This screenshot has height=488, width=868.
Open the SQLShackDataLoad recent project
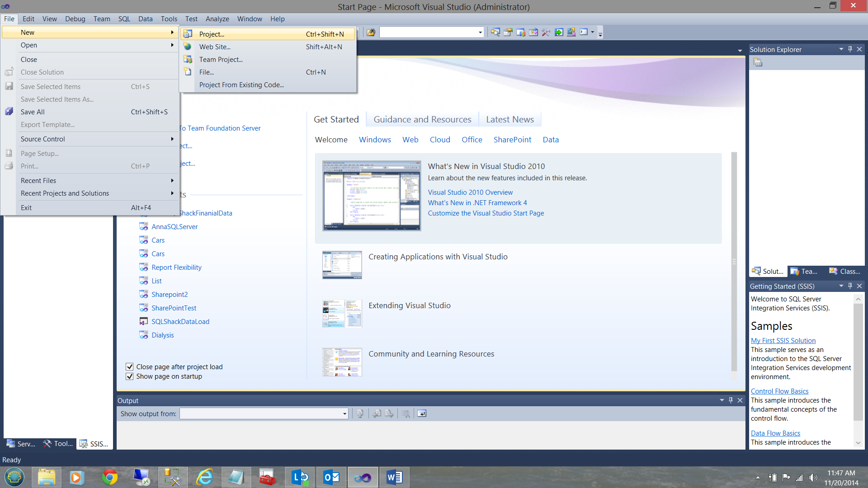[x=180, y=322]
